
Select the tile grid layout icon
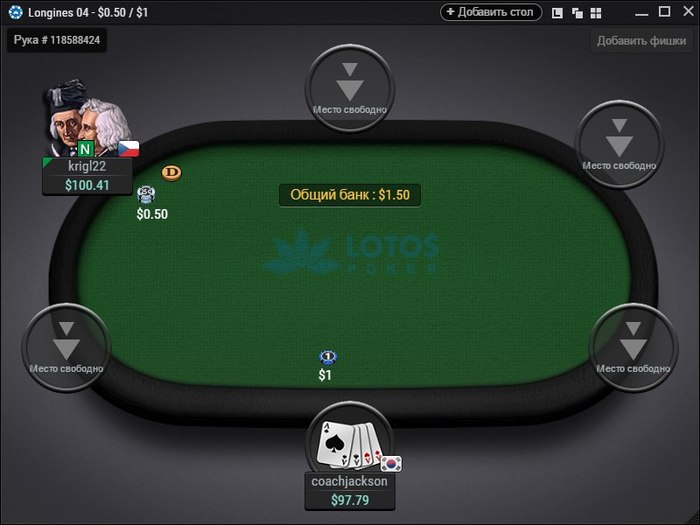pos(596,13)
